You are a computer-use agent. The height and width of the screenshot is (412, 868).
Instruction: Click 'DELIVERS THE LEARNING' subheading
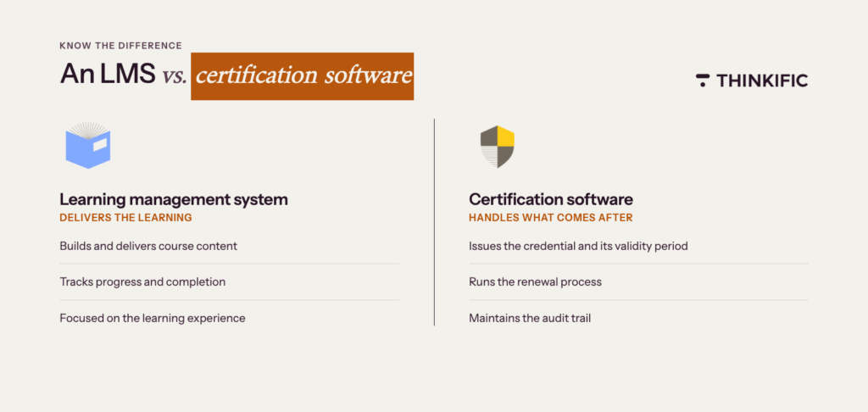(x=125, y=218)
